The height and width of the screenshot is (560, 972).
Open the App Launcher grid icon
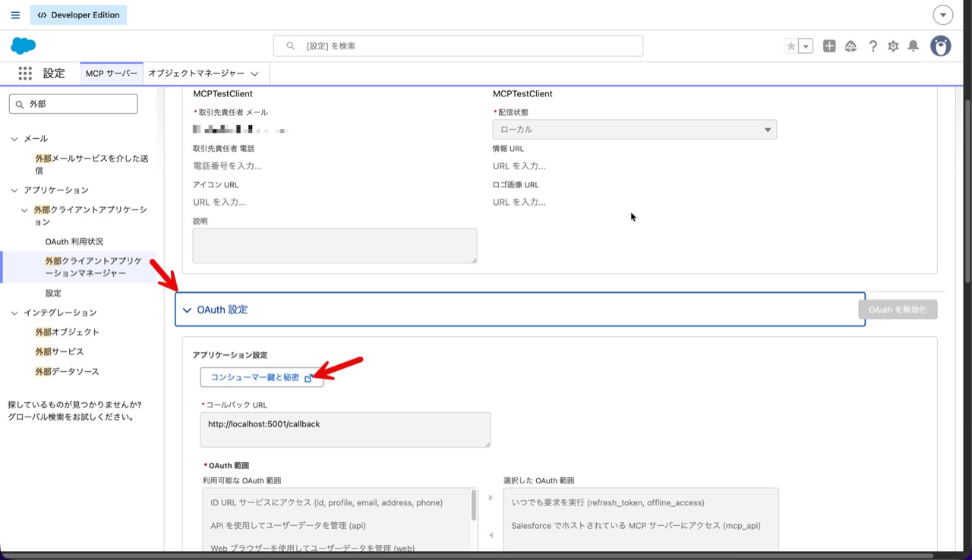(25, 74)
